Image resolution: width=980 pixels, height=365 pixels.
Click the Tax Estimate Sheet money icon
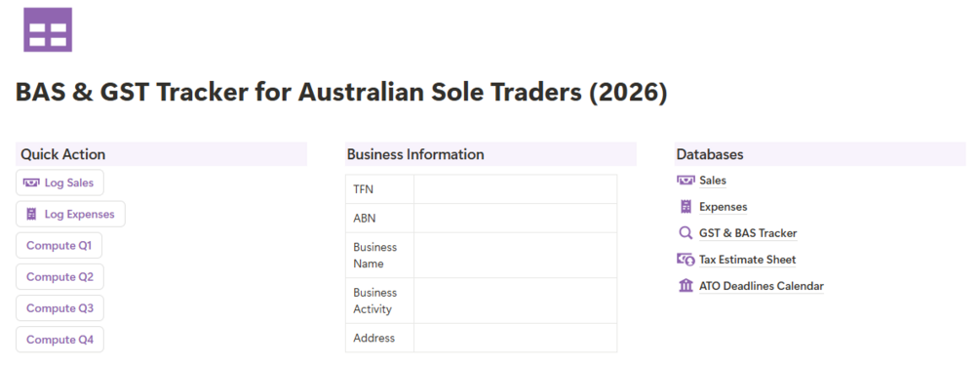click(x=686, y=260)
